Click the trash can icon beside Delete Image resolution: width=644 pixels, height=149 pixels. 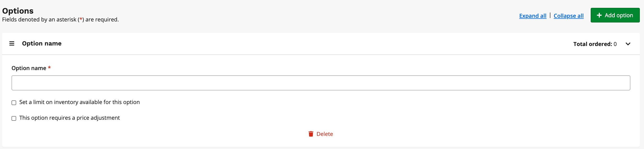coord(311,134)
